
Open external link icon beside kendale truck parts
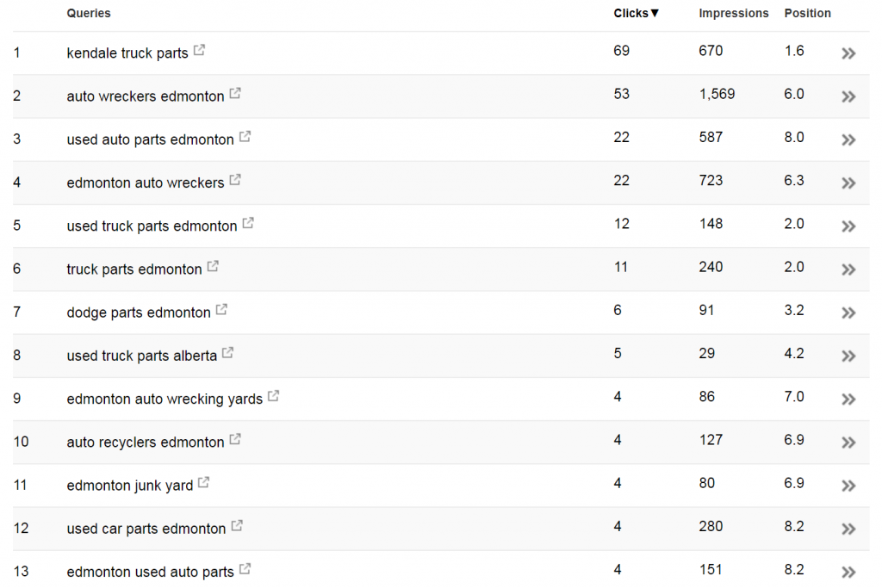click(199, 50)
